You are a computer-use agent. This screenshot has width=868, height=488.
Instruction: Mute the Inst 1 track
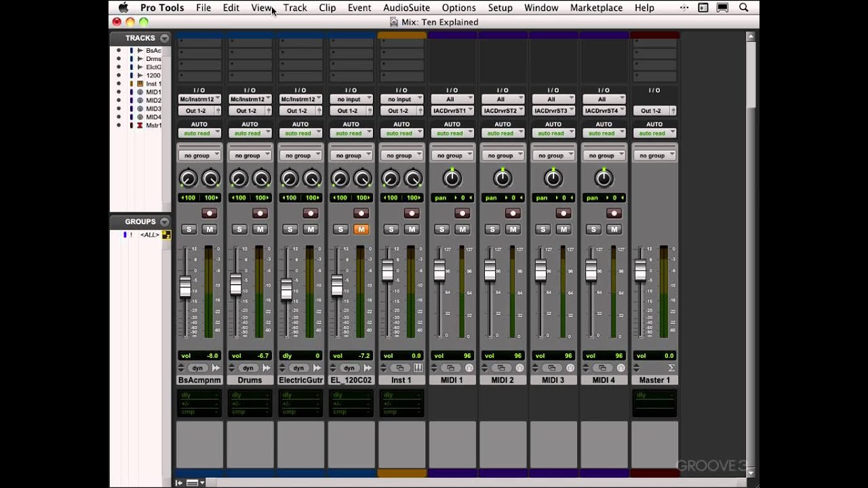click(x=412, y=229)
